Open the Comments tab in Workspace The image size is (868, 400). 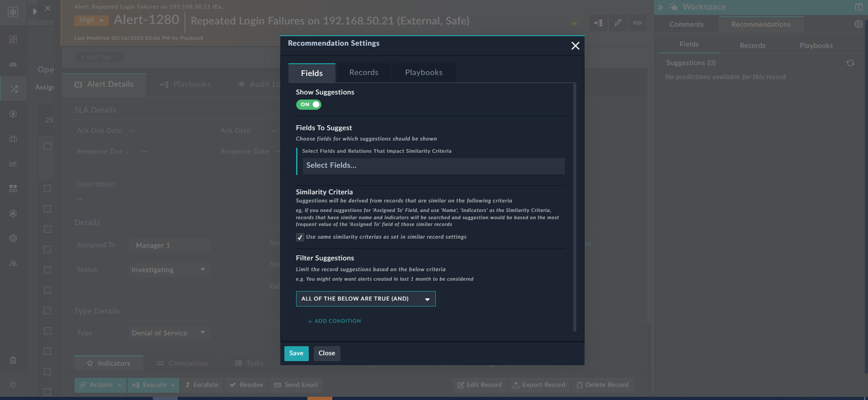point(686,24)
